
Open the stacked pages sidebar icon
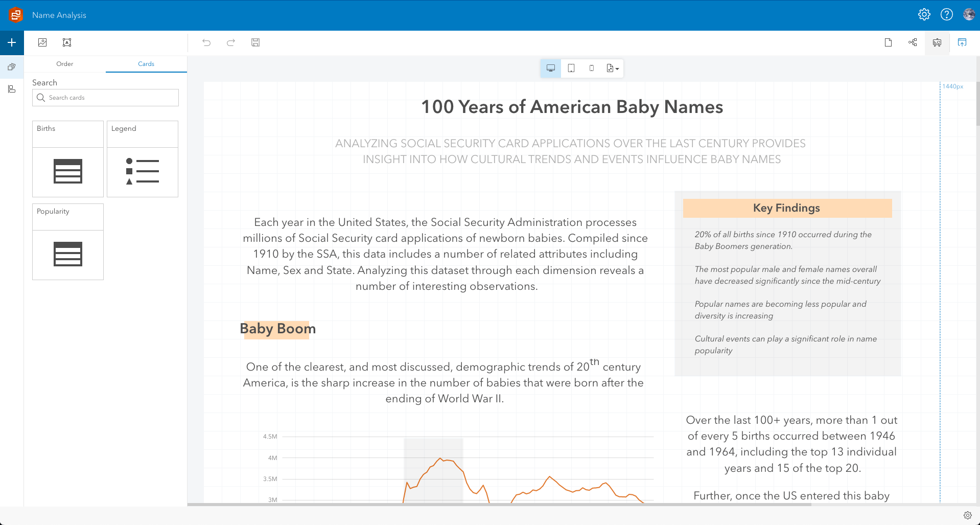tap(12, 66)
